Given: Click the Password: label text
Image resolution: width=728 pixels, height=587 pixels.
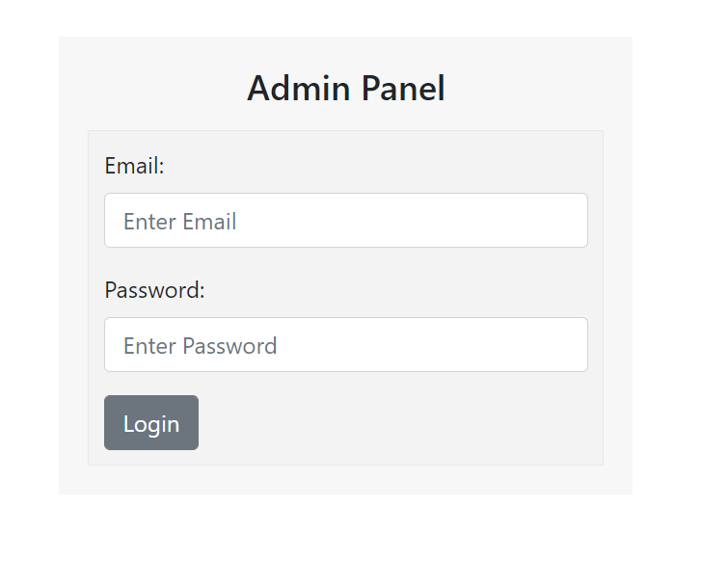Looking at the screenshot, I should [154, 290].
